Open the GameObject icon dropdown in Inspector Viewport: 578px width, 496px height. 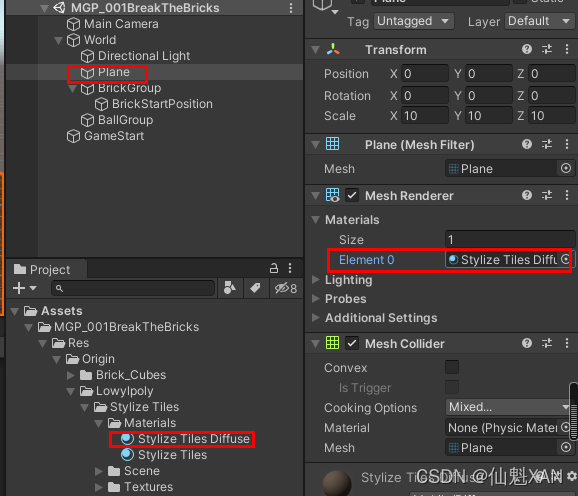coord(335,12)
